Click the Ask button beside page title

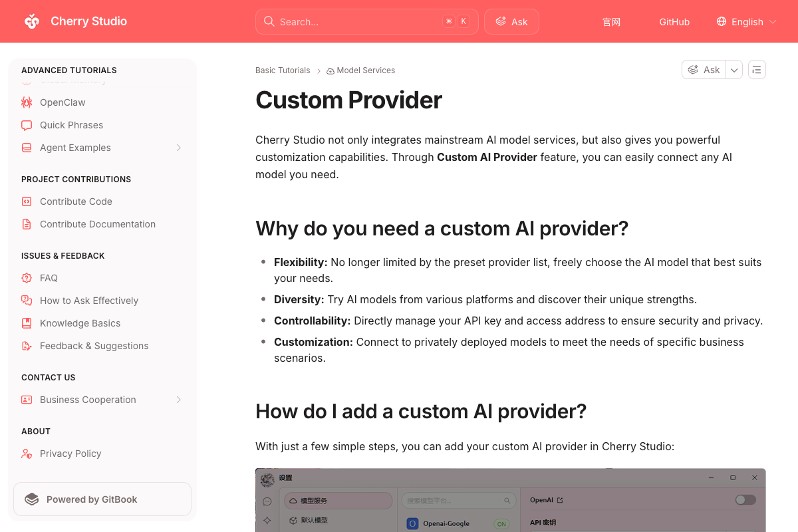(704, 70)
